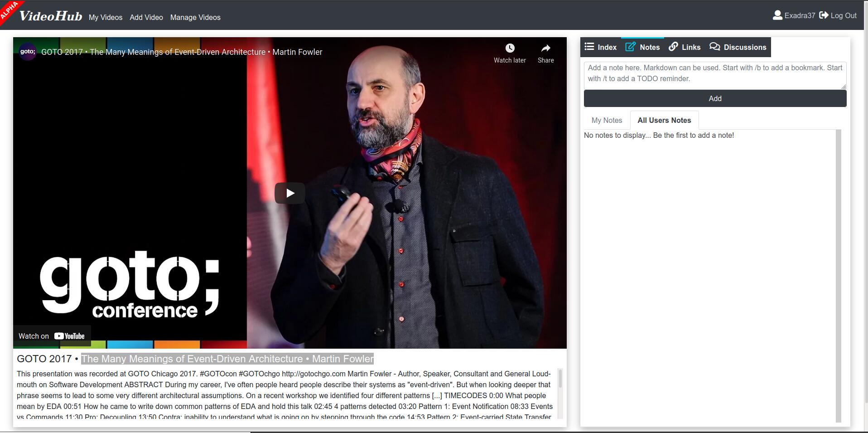Select the All Users Notes tab
The height and width of the screenshot is (433, 868).
click(x=664, y=120)
